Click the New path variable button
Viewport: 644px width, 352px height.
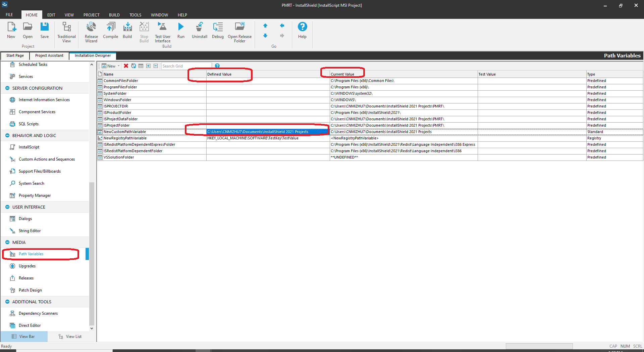click(109, 66)
